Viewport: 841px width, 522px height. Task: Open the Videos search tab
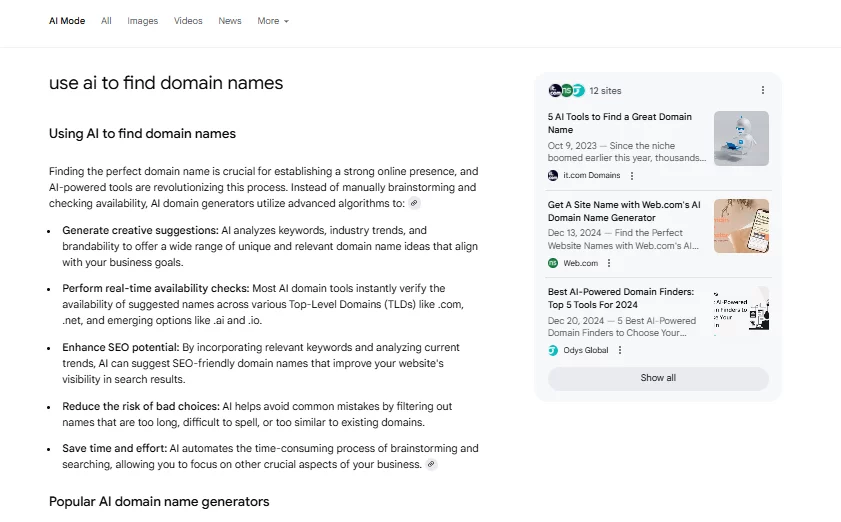tap(188, 21)
